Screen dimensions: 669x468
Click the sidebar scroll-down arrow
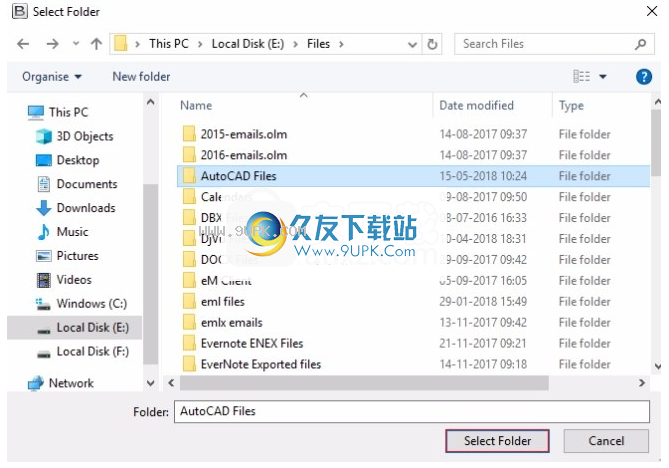(150, 383)
